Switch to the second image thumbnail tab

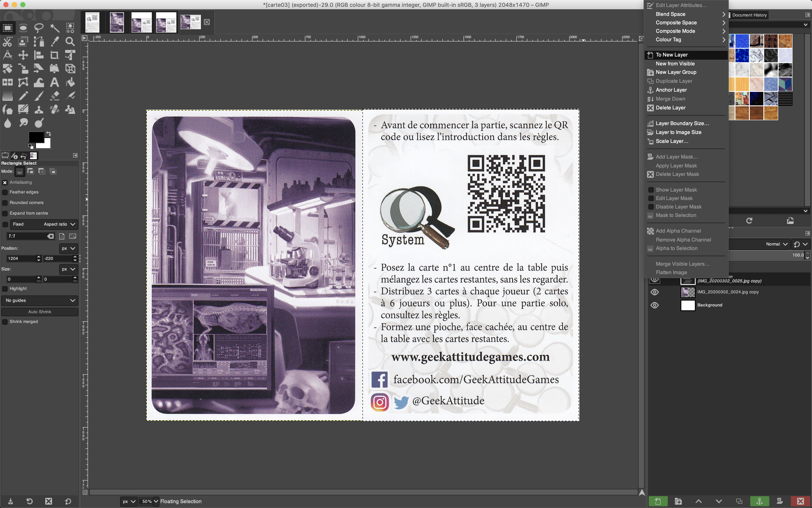point(117,22)
